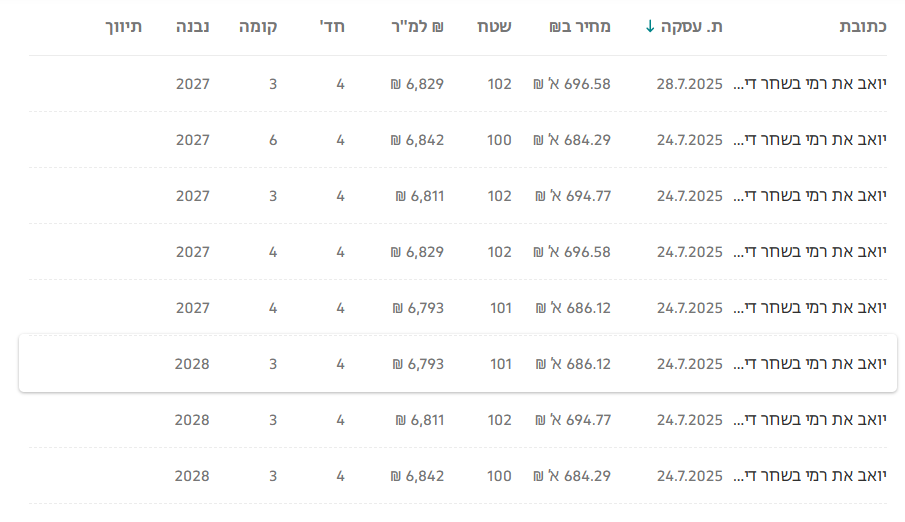Image resolution: width=905 pixels, height=522 pixels.
Task: Sort table by כתובת column header
Action: point(862,27)
